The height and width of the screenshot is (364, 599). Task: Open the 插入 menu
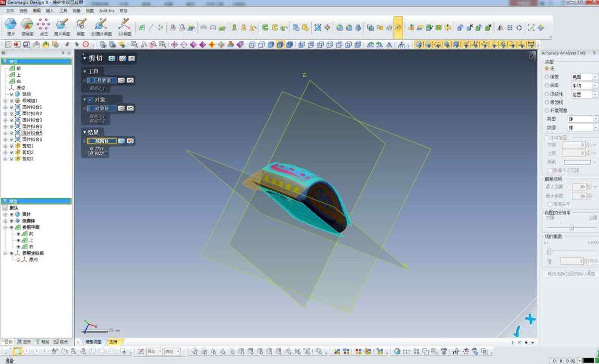pyautogui.click(x=50, y=11)
